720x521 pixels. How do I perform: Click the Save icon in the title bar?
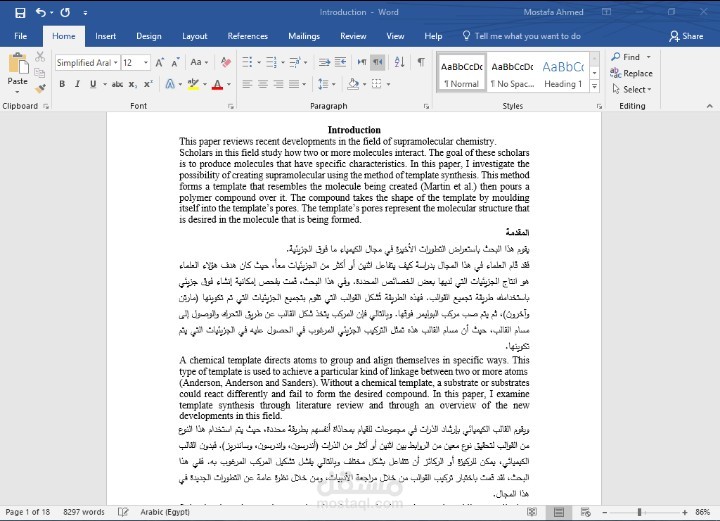point(20,12)
